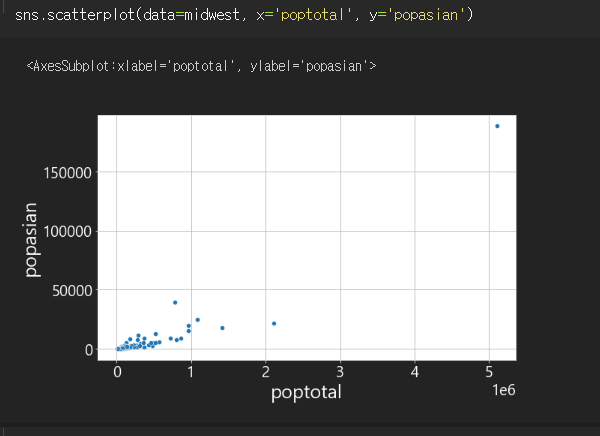600x436 pixels.
Task: Click the outlier point at top right
Action: 497,126
